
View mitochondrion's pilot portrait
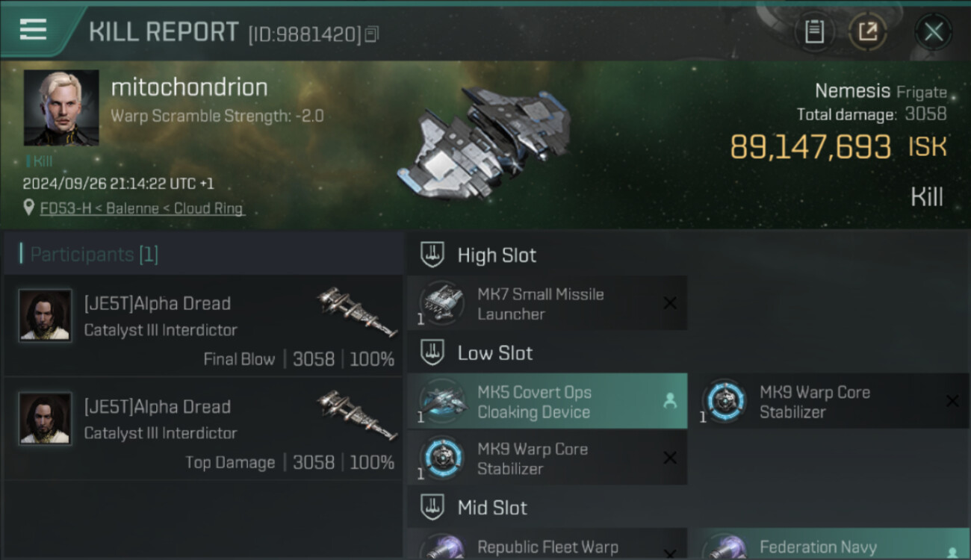pos(61,108)
